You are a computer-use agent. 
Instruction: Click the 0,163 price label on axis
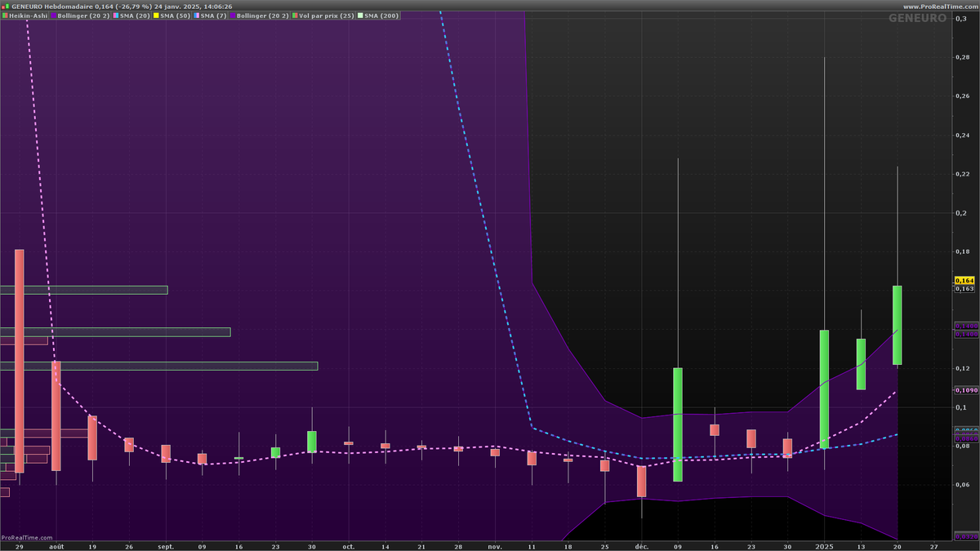click(964, 288)
